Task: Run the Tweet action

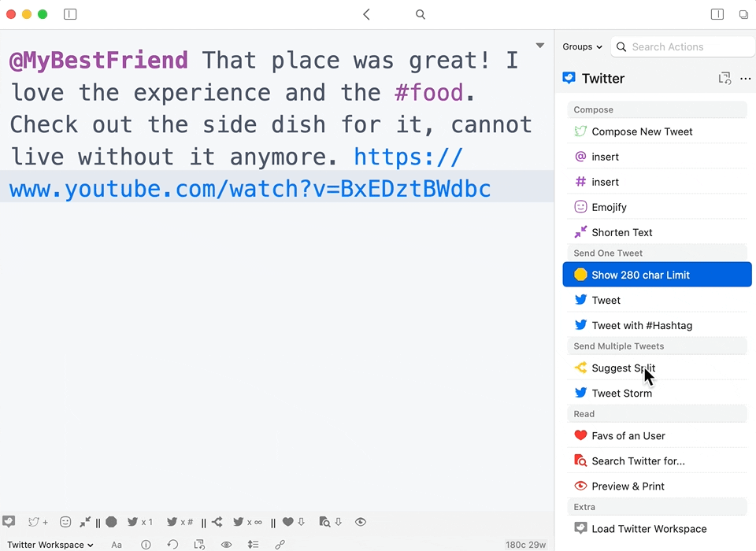Action: (x=657, y=300)
